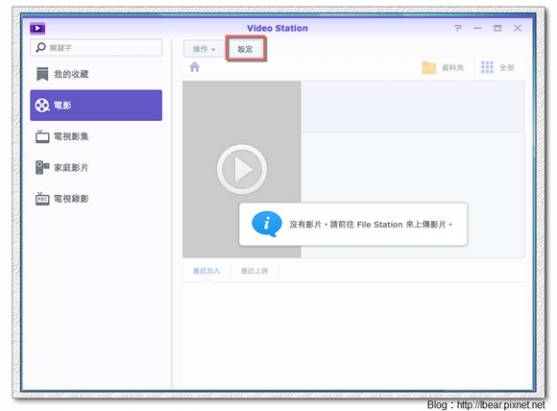Click the large play button on preview

tap(242, 169)
